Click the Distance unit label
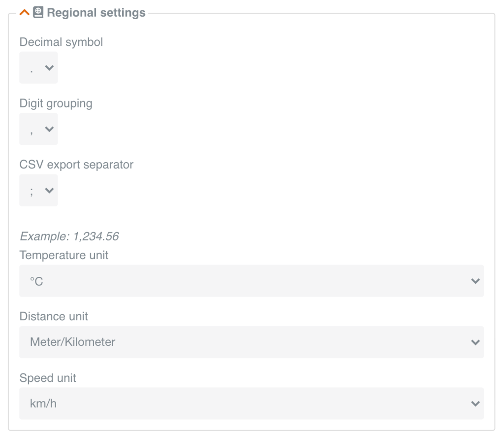 click(x=54, y=316)
